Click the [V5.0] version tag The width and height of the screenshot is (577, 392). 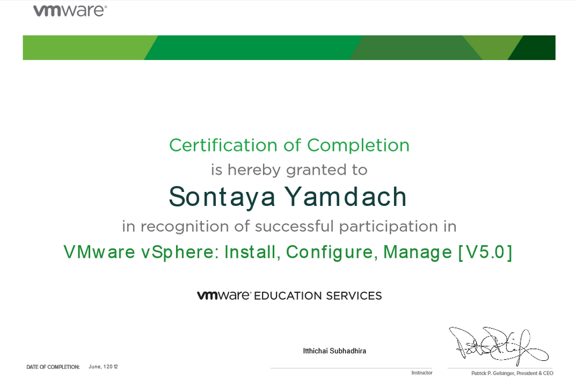point(485,252)
